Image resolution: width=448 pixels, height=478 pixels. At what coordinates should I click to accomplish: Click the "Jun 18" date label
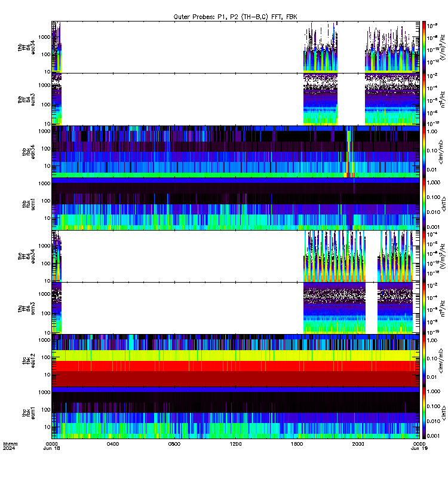(51, 448)
